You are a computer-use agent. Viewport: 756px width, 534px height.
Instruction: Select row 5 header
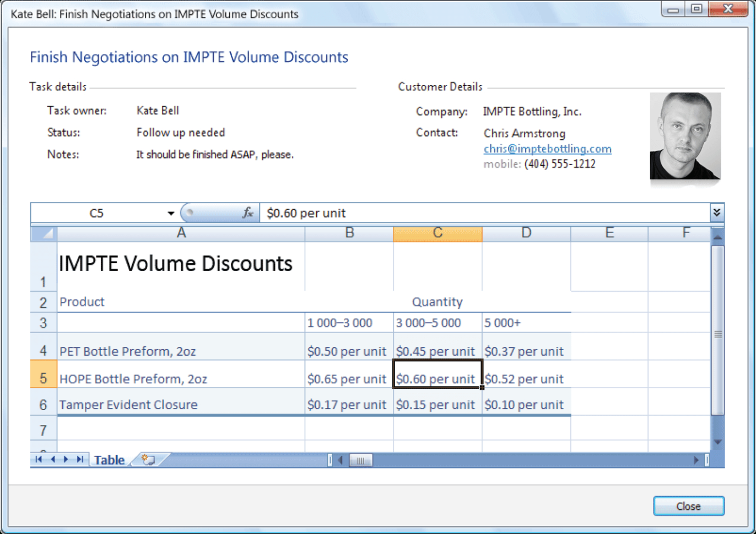pyautogui.click(x=42, y=379)
